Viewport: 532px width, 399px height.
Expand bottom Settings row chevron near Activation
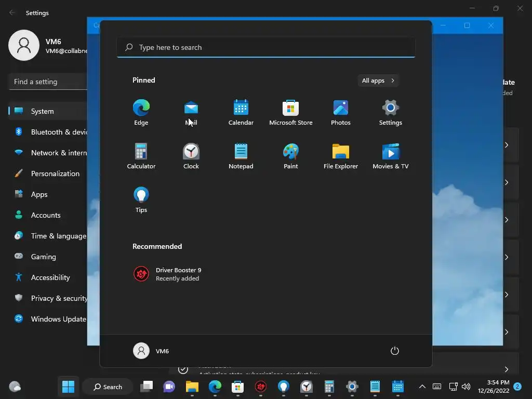click(x=506, y=369)
